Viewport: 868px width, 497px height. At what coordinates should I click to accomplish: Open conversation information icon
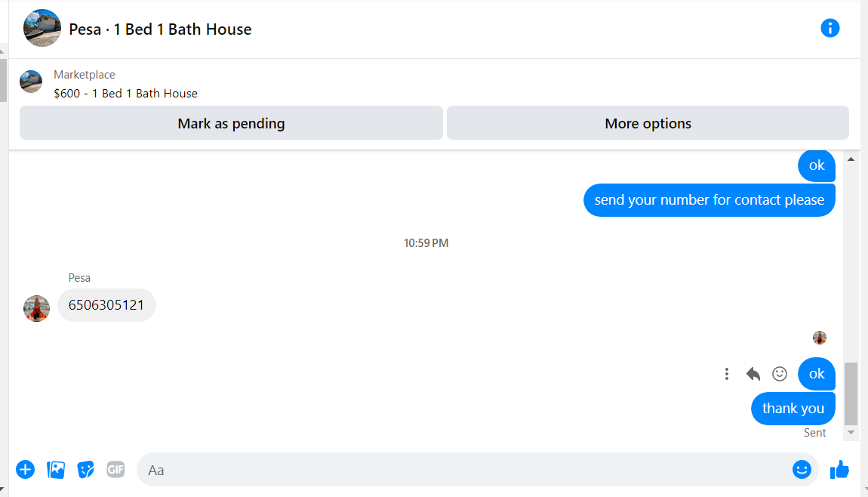[x=830, y=28]
